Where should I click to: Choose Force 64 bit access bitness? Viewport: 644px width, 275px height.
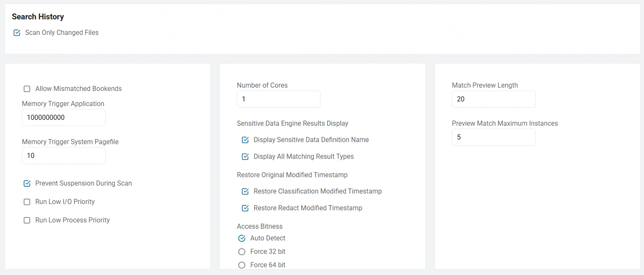(242, 265)
